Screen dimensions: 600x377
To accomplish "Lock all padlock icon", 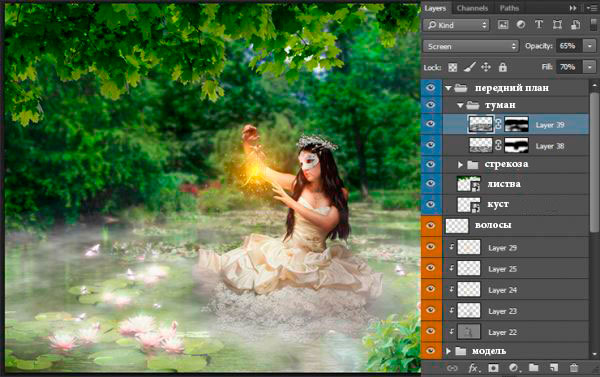I will pyautogui.click(x=503, y=67).
